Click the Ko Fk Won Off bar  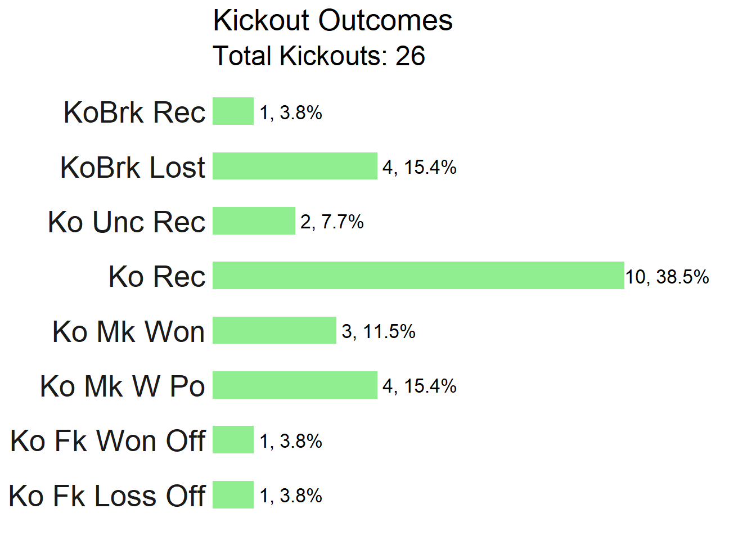point(233,440)
